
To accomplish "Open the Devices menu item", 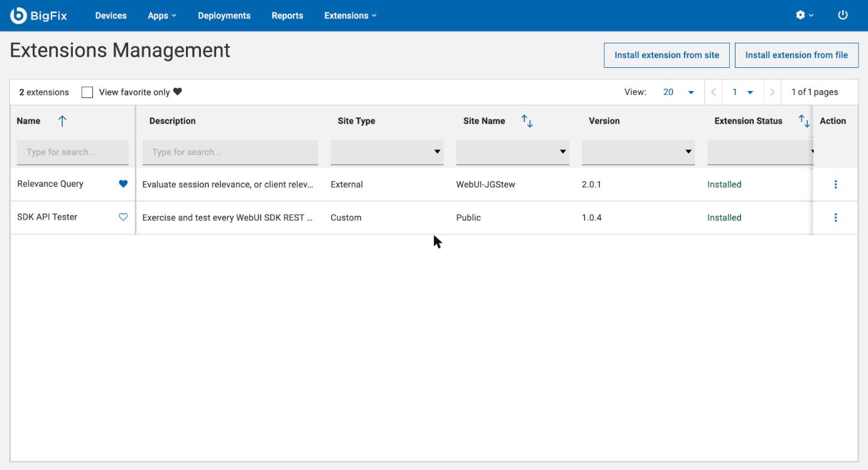I will click(111, 16).
